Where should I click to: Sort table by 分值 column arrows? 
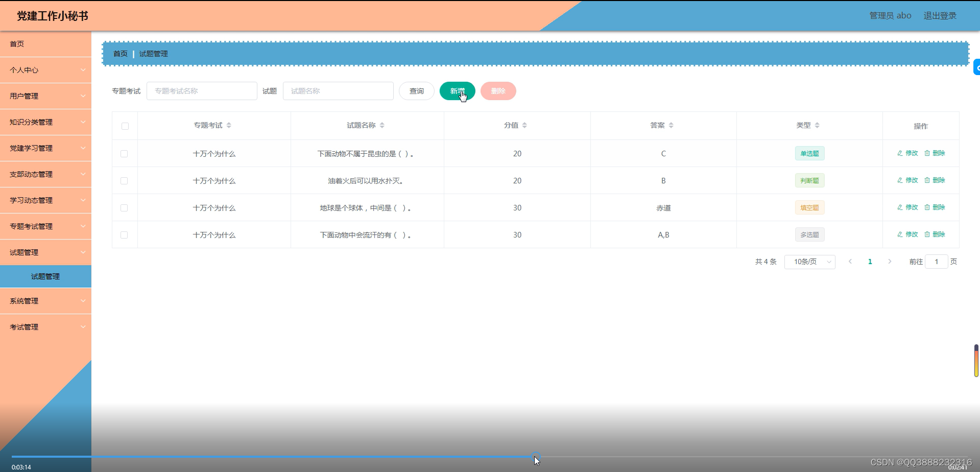tap(524, 125)
